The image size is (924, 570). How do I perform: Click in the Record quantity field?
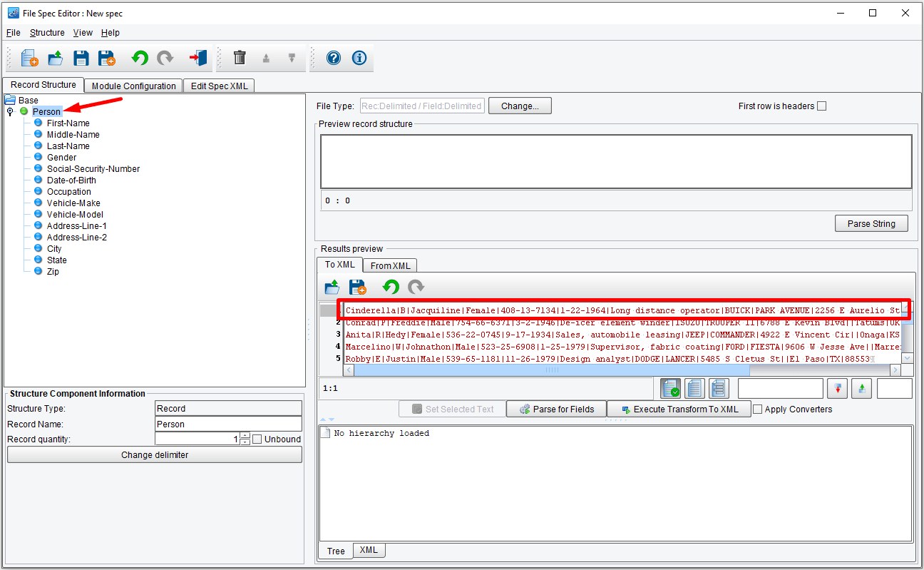[x=197, y=439]
